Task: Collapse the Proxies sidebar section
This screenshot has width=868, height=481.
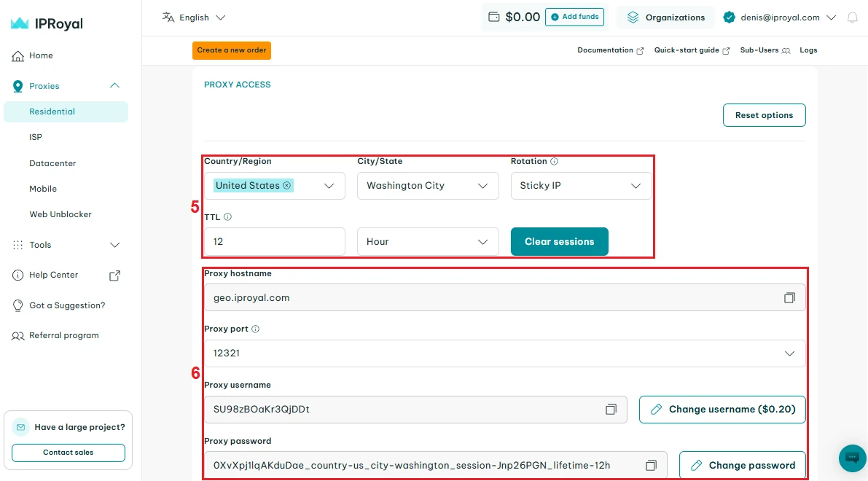Action: coord(114,86)
